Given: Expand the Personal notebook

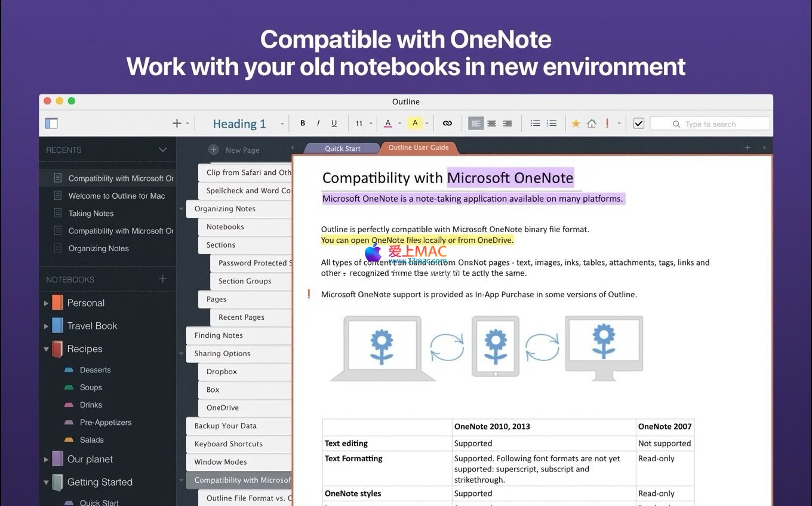Looking at the screenshot, I should pyautogui.click(x=46, y=303).
